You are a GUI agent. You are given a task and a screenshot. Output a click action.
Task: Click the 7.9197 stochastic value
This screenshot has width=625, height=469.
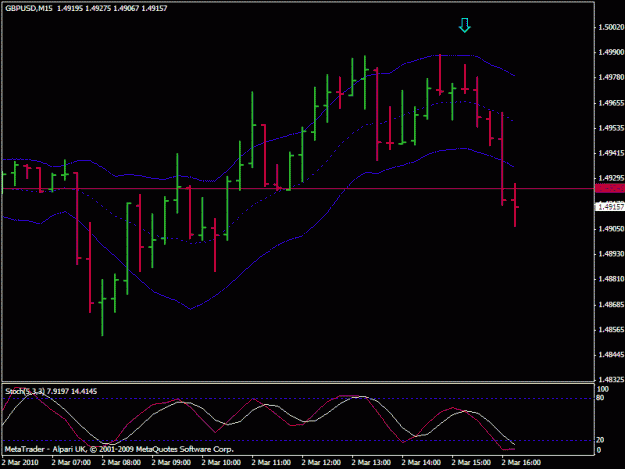coord(58,391)
